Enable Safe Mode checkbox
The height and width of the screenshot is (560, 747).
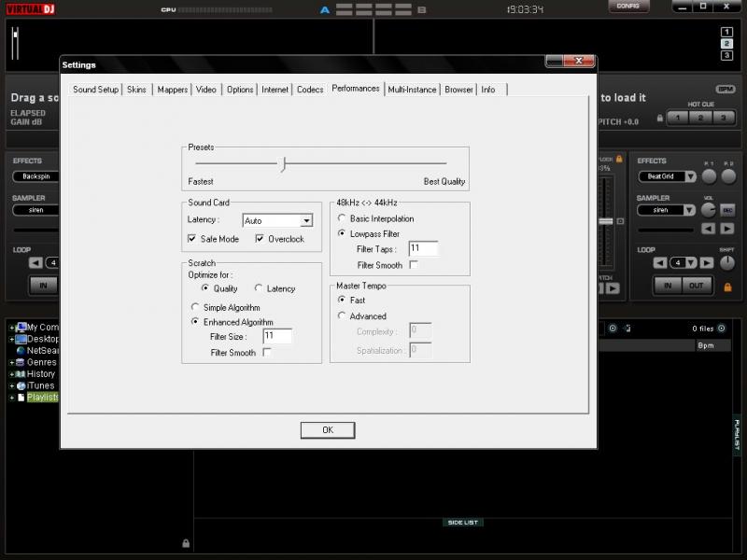pos(192,239)
